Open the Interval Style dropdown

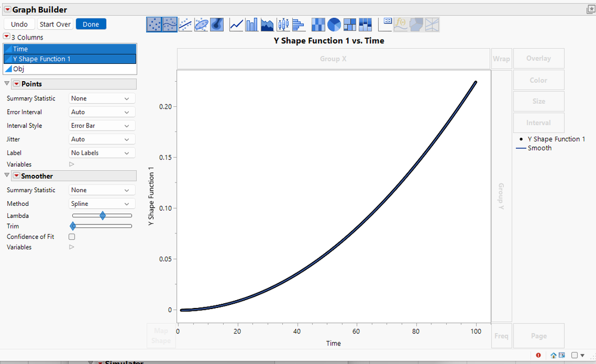(101, 126)
